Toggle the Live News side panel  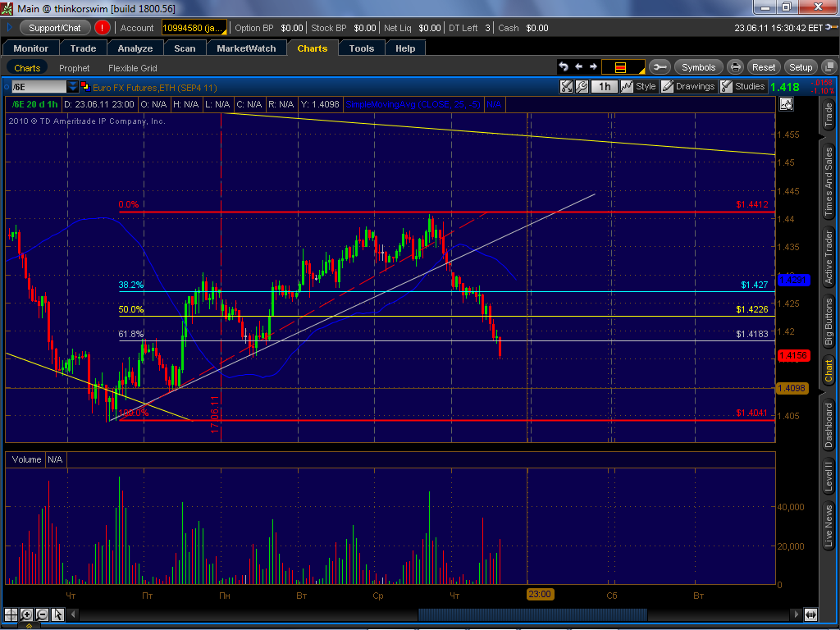click(x=829, y=526)
